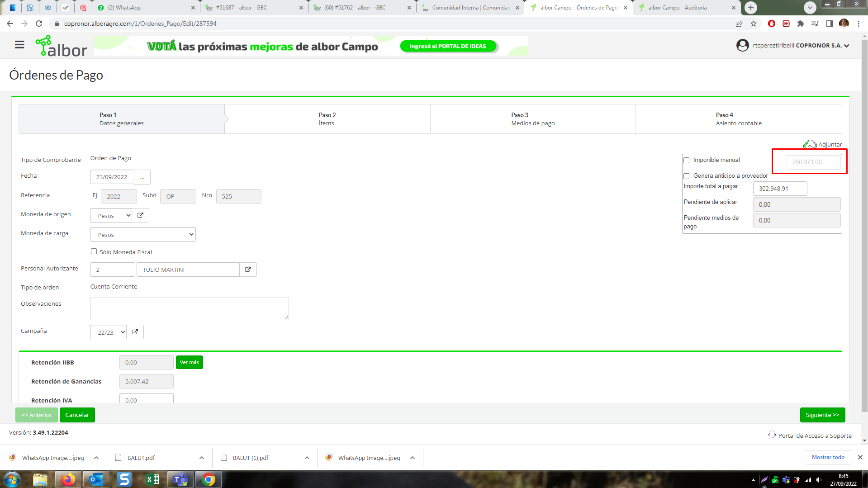Click the Observaciones text area
This screenshot has width=868, height=488.
190,309
